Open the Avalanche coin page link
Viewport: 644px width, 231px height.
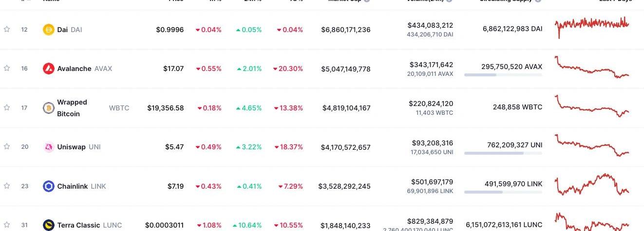coord(74,69)
